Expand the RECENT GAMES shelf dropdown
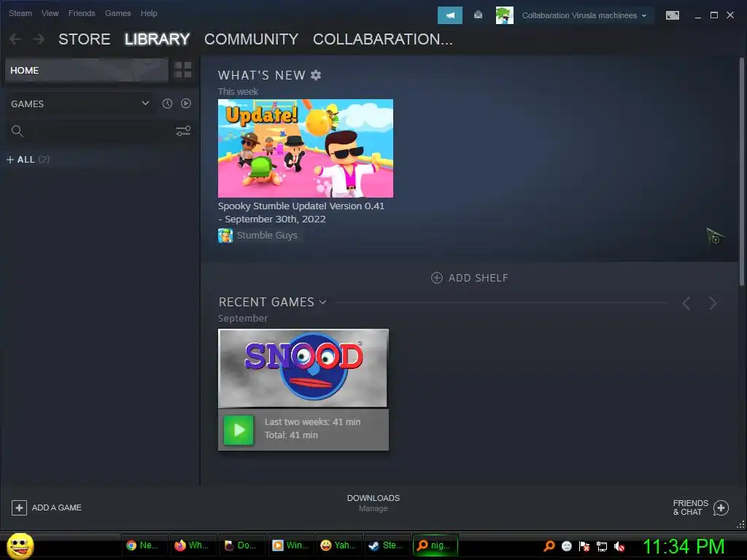Screen dimensions: 747x560 [273, 302]
